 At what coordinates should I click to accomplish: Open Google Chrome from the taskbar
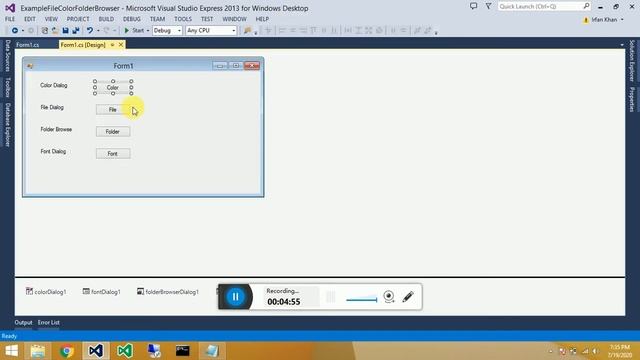tap(67, 351)
